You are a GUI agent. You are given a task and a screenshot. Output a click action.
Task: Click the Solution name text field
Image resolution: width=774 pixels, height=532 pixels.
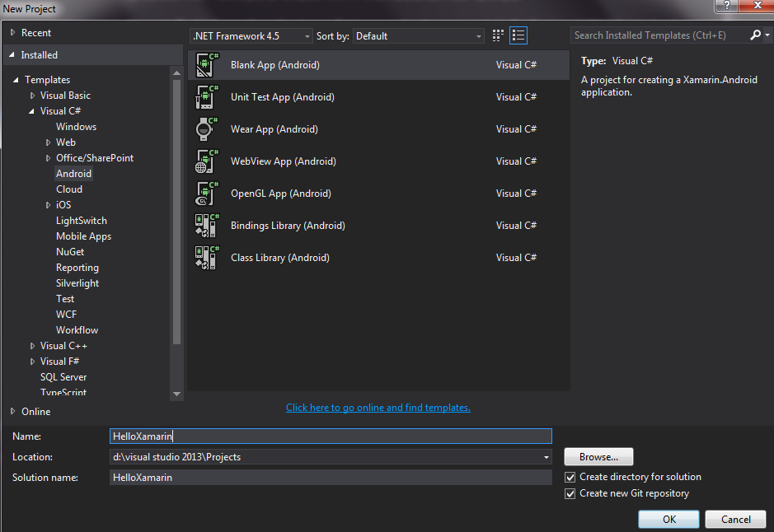(330, 478)
